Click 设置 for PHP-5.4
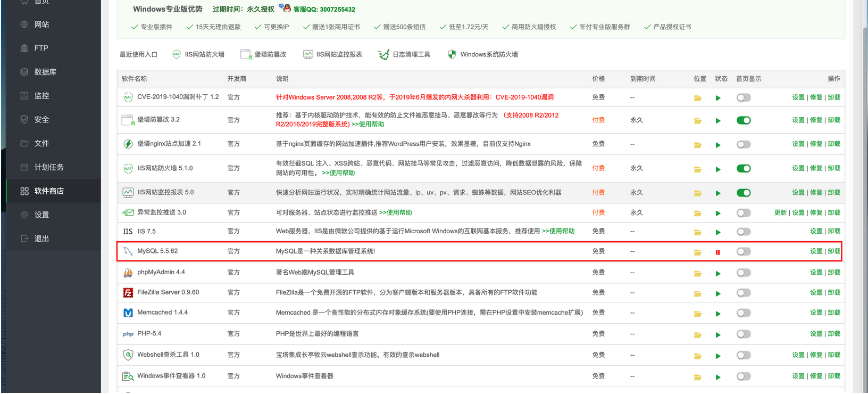Viewport: 868px width, 394px height. (816, 334)
